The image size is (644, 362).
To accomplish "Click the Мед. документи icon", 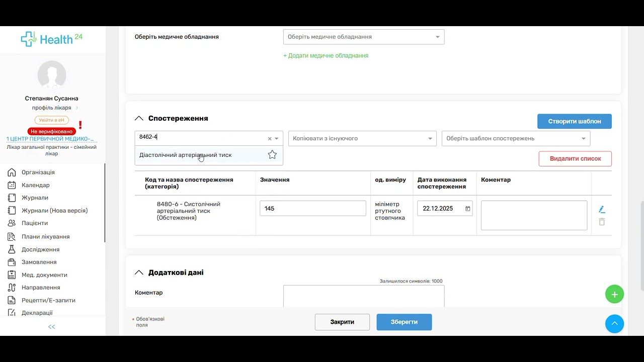I will point(12,275).
